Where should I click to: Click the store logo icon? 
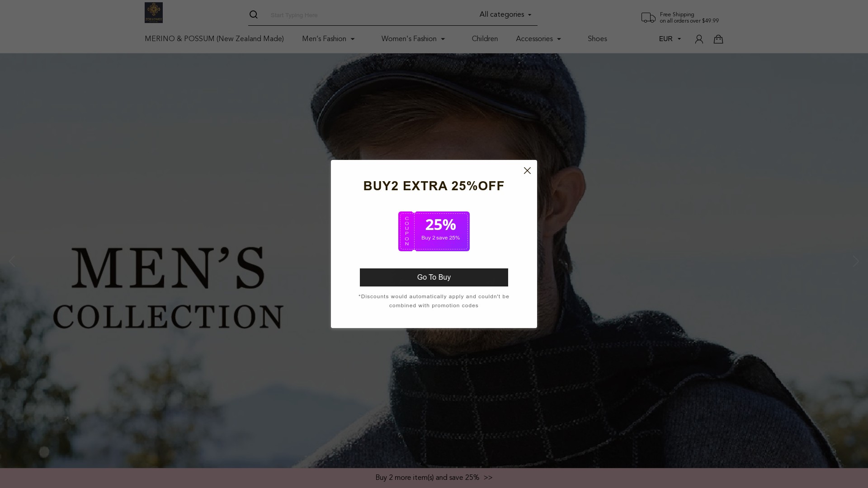click(153, 13)
